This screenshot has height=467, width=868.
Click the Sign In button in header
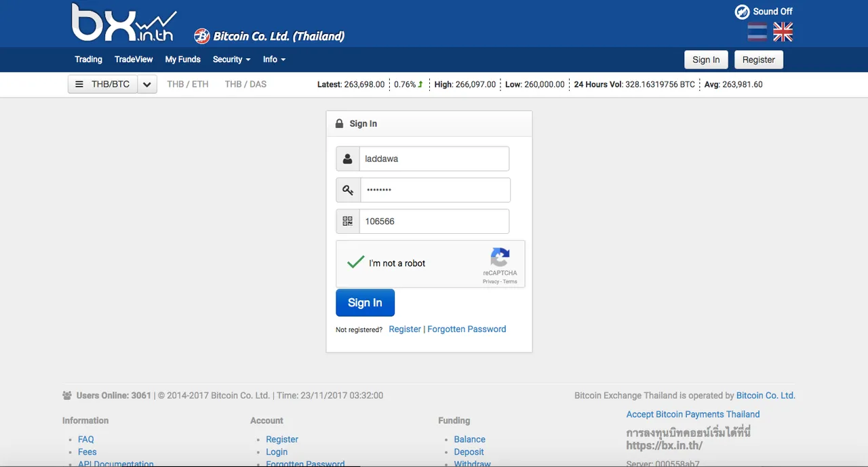[x=706, y=60]
